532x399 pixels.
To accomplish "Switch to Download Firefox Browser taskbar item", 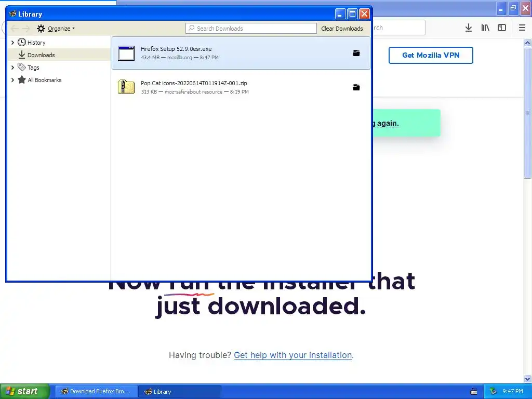I will pos(96,392).
